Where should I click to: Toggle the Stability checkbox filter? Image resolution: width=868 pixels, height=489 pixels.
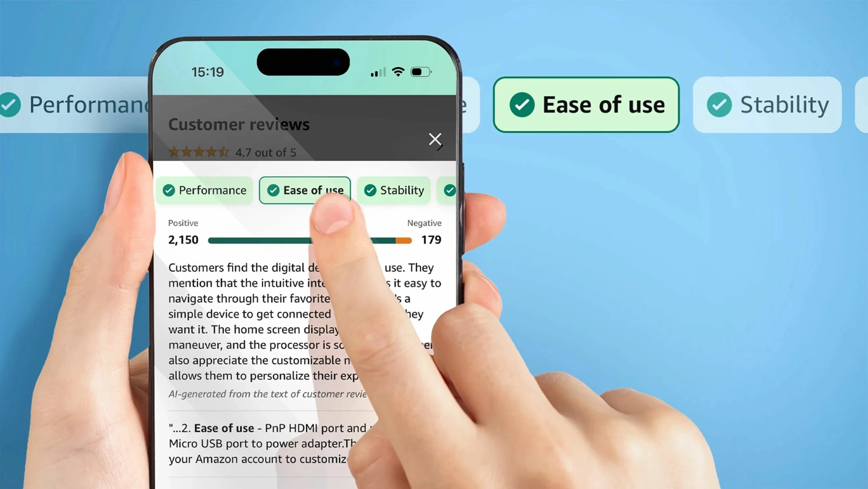[x=394, y=190]
